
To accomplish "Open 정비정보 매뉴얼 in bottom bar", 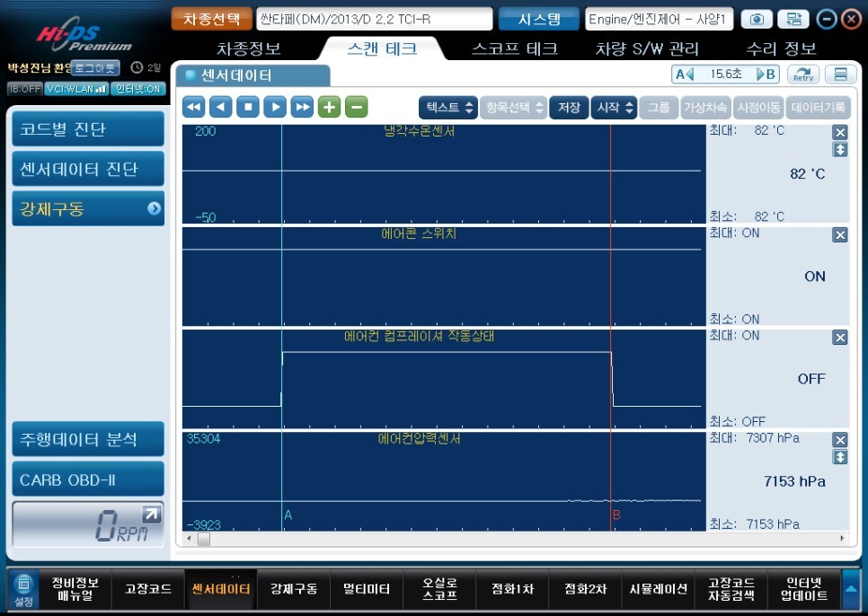I will (75, 589).
